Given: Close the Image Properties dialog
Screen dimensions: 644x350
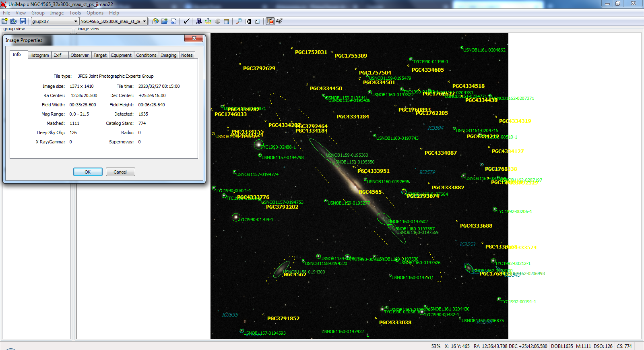Looking at the screenshot, I should coord(194,38).
